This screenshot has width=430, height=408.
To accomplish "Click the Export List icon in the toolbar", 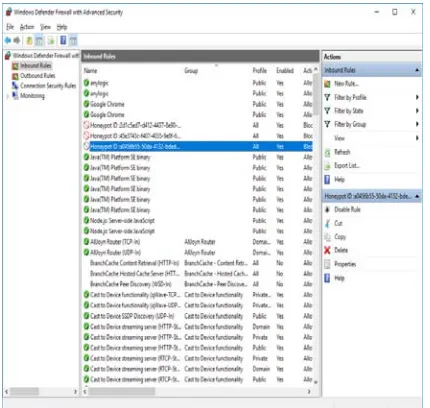I will [x=51, y=41].
